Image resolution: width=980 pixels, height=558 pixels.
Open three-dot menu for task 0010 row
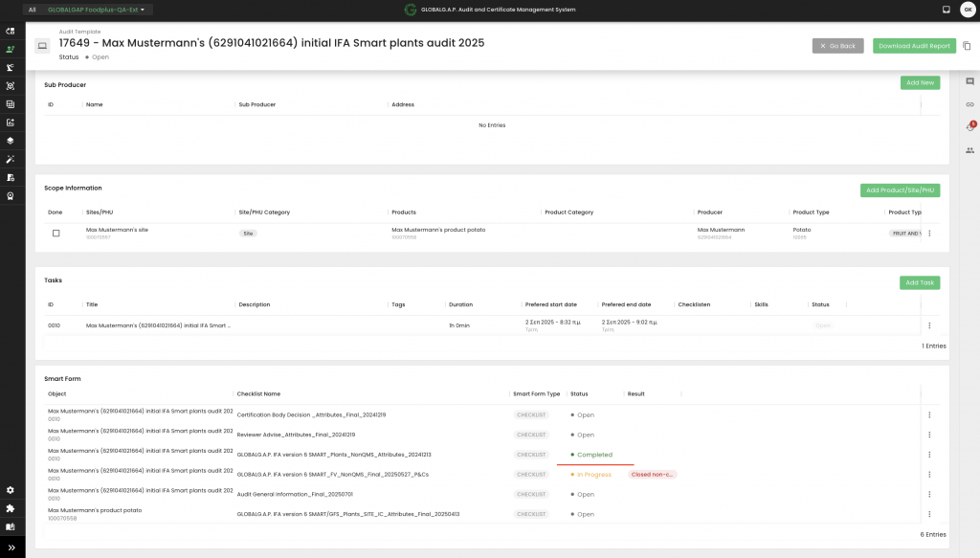pos(928,325)
